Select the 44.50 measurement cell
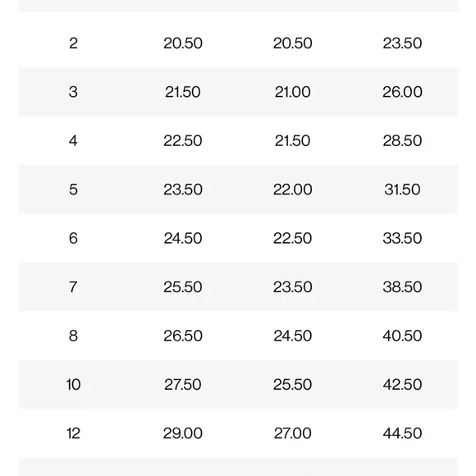Screen dimensions: 476x476 point(402,433)
